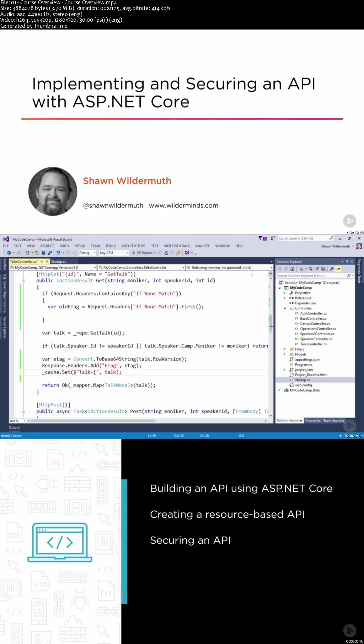Open the Any CPU platform dropdown
Image resolution: width=364 pixels, height=644 pixels.
coord(113,253)
